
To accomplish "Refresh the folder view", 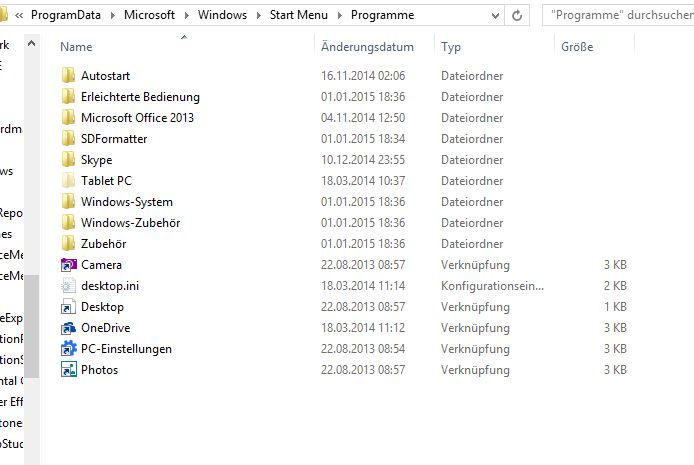I will click(x=517, y=15).
